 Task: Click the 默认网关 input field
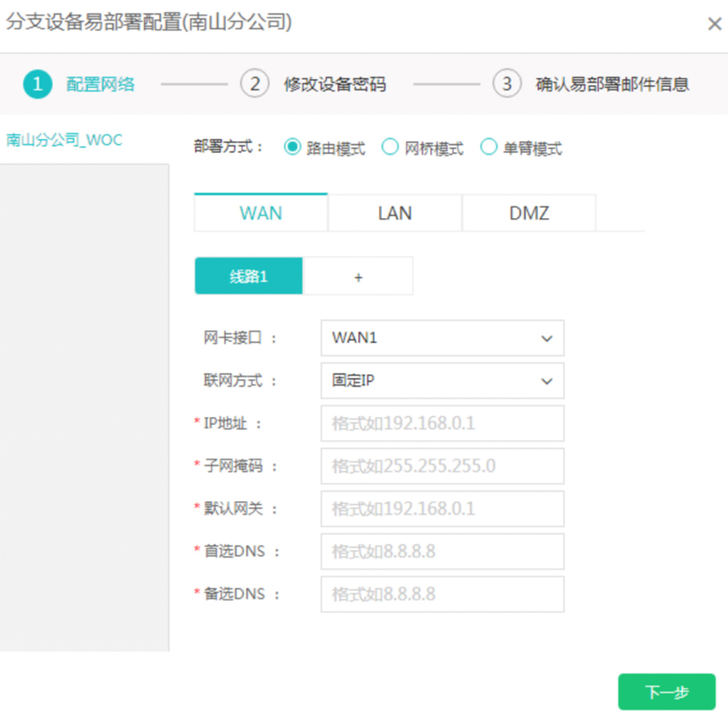click(442, 509)
